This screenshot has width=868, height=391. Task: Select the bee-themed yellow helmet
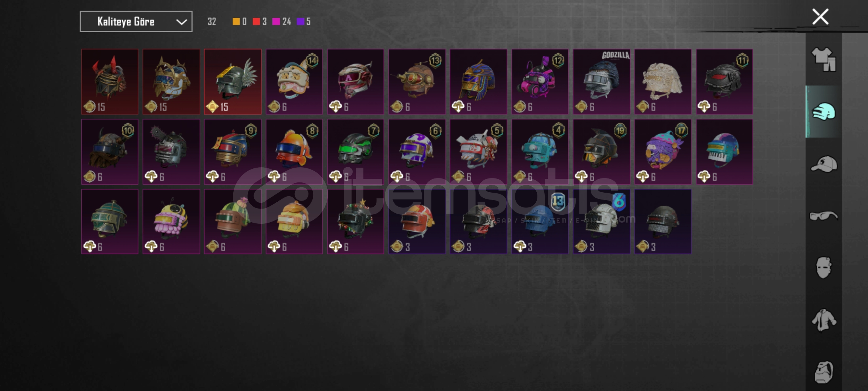[x=171, y=222]
